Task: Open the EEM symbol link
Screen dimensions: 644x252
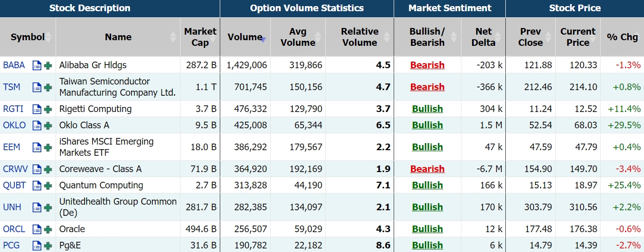Action: tap(12, 147)
